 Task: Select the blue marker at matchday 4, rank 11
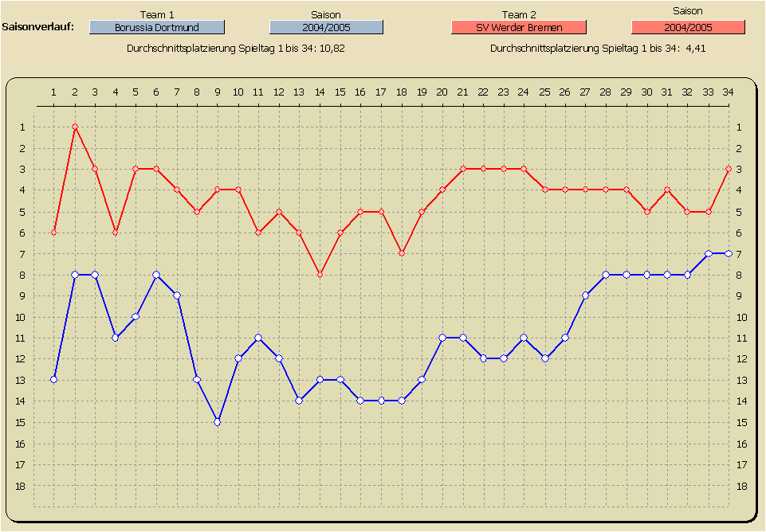116,338
